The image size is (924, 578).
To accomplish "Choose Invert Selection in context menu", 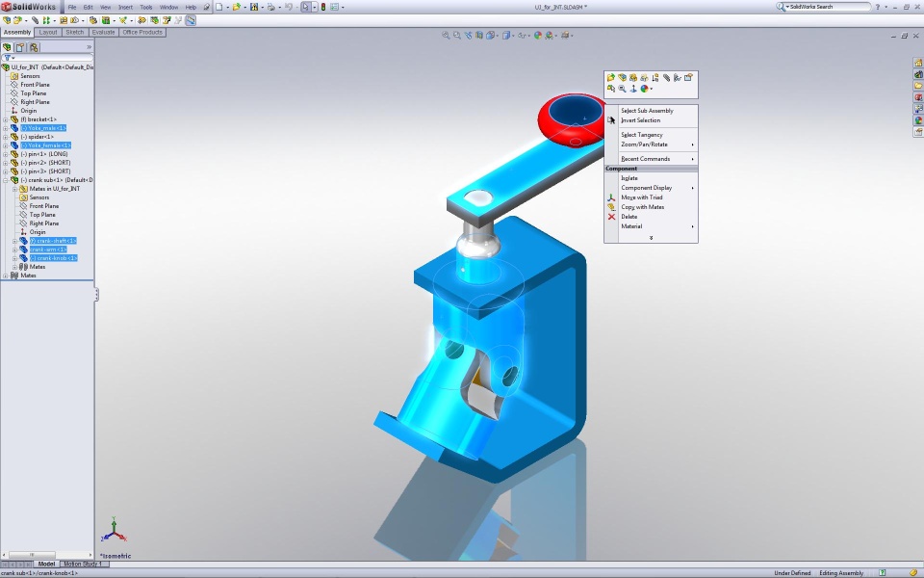I will coord(652,120).
